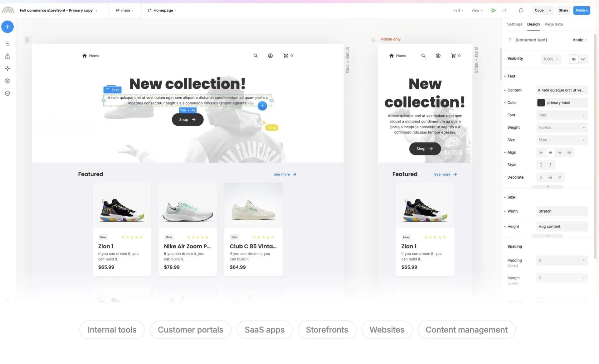Click See more link in desktop preview
This screenshot has width=599, height=364.
tap(285, 175)
